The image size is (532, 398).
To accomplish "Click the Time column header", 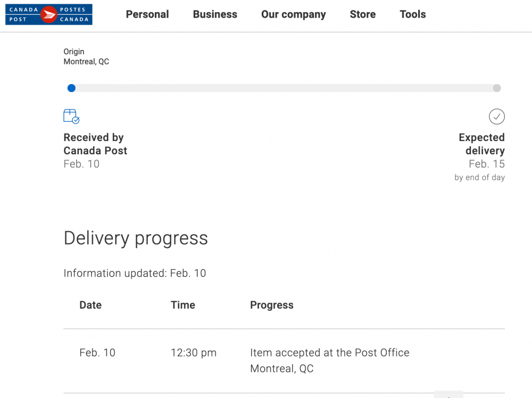I will tap(183, 305).
